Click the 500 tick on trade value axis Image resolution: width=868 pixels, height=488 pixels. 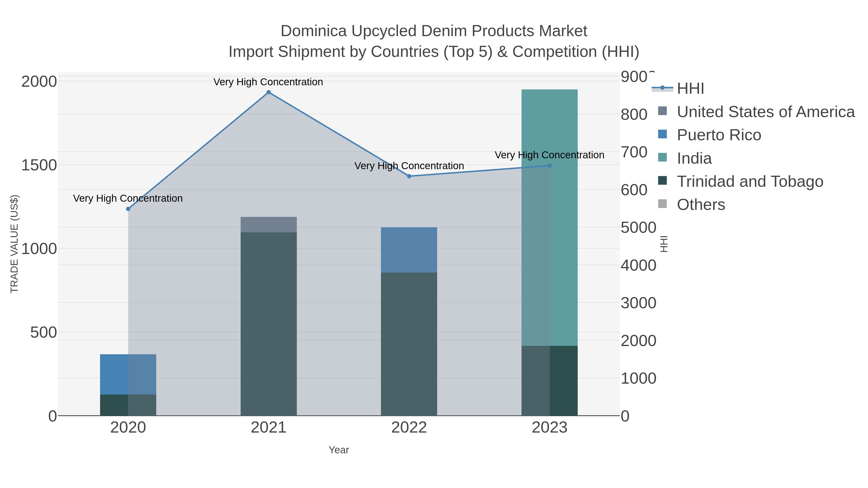point(44,332)
